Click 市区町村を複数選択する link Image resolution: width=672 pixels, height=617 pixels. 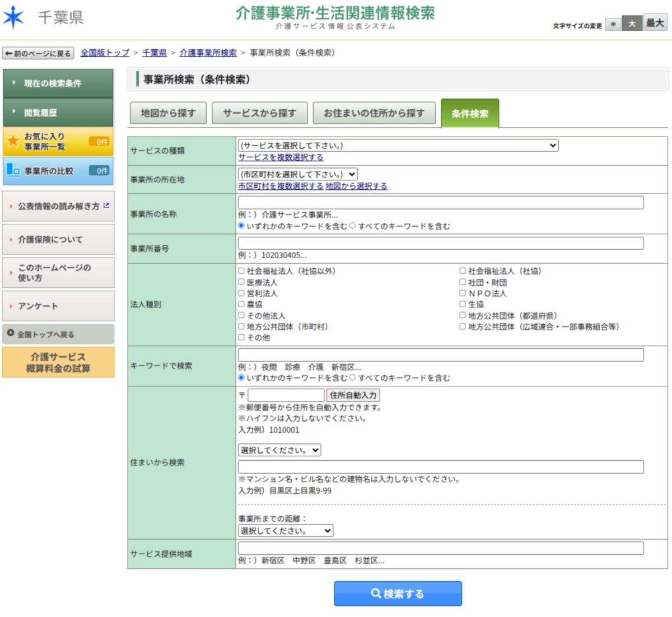pos(281,186)
